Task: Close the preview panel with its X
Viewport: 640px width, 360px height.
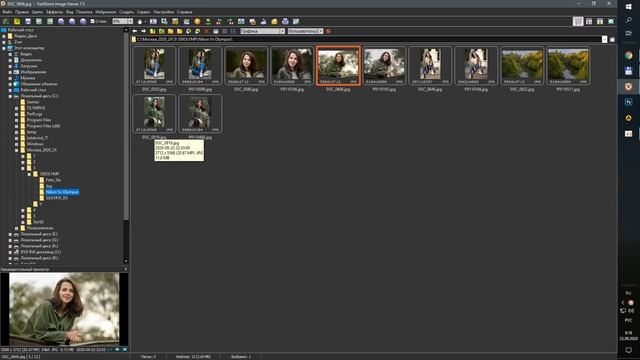Action: (126, 269)
